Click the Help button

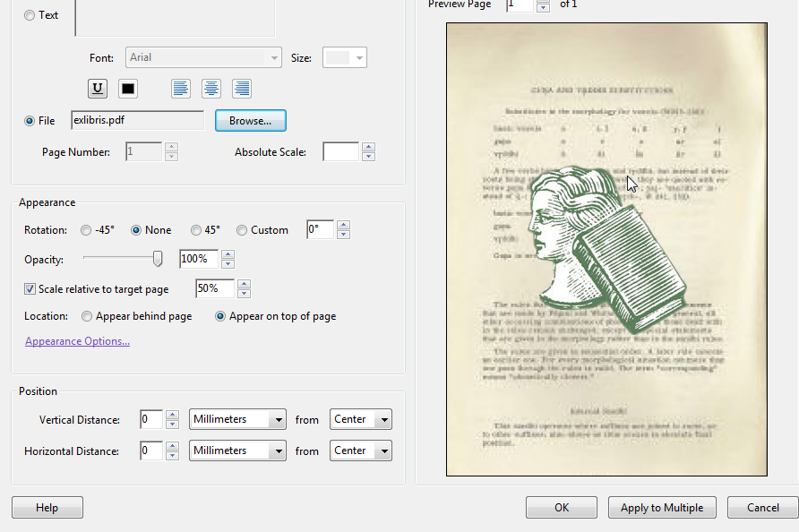click(x=47, y=508)
